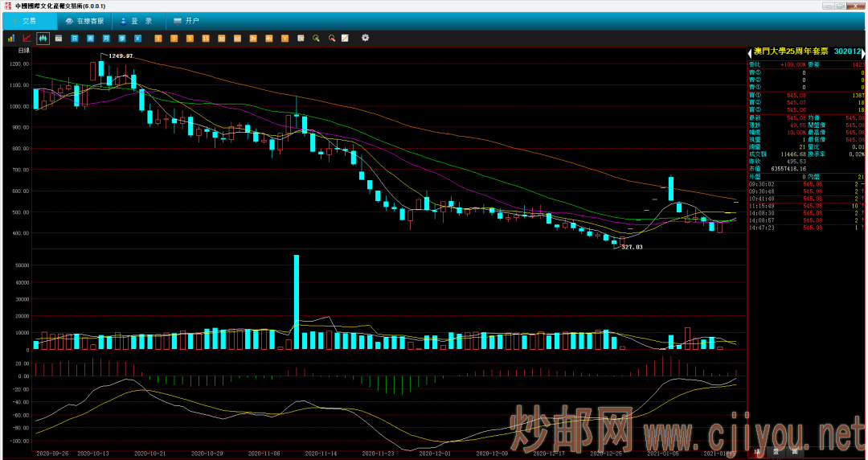868x460 pixels.
Task: Click product code 302012
Action: (847, 51)
